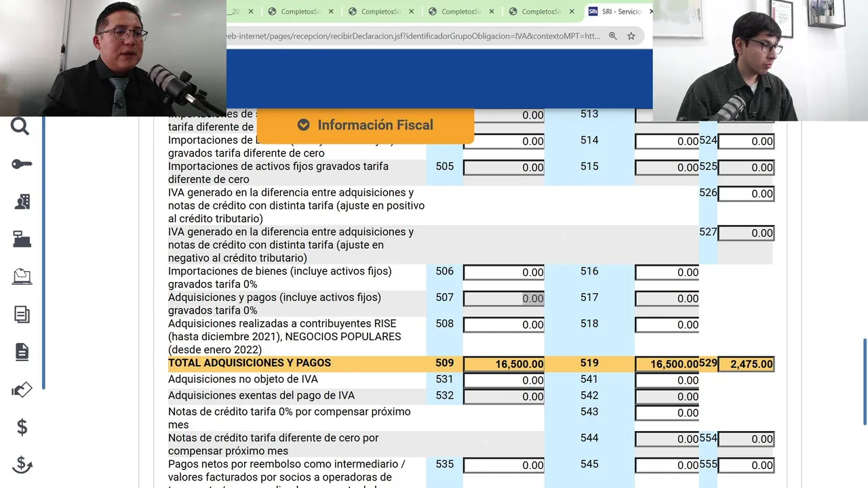Select the greyed field for code 507
This screenshot has height=488, width=868.
(504, 298)
